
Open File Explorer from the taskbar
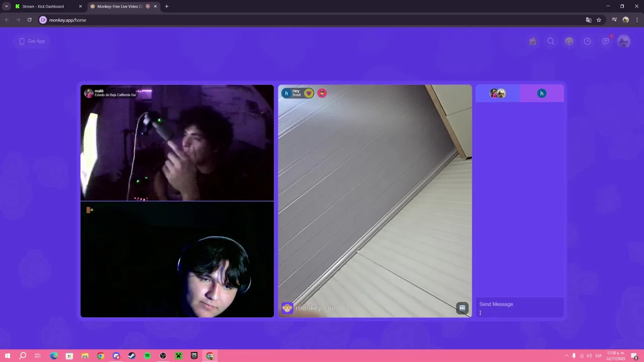point(85,356)
